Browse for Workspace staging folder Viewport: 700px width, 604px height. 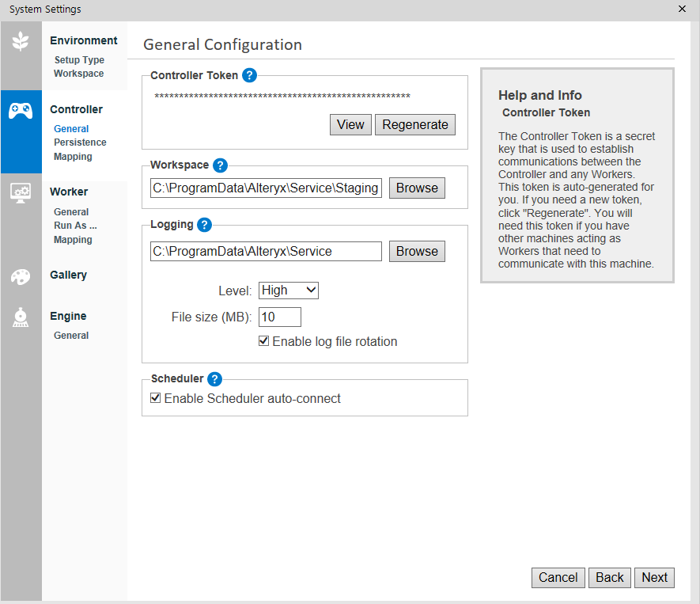(417, 188)
